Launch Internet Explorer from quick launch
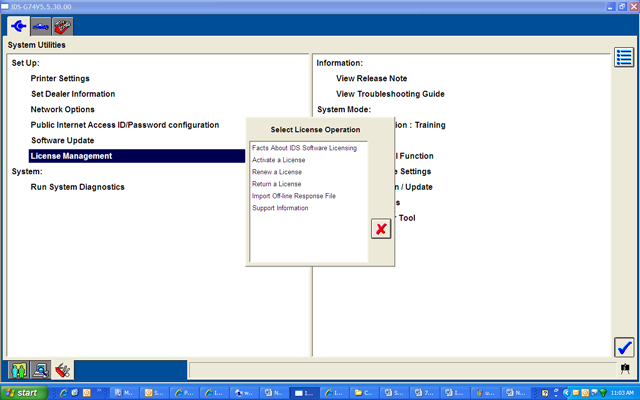640x400 pixels. click(x=63, y=393)
